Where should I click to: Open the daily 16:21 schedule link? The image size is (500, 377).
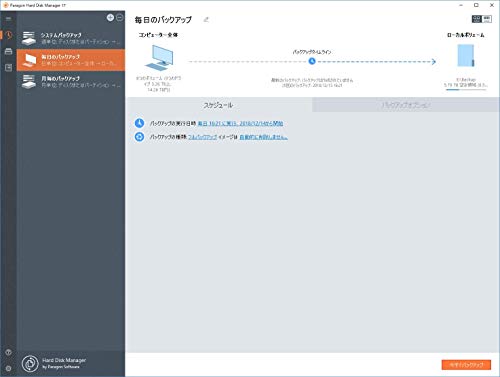240,123
